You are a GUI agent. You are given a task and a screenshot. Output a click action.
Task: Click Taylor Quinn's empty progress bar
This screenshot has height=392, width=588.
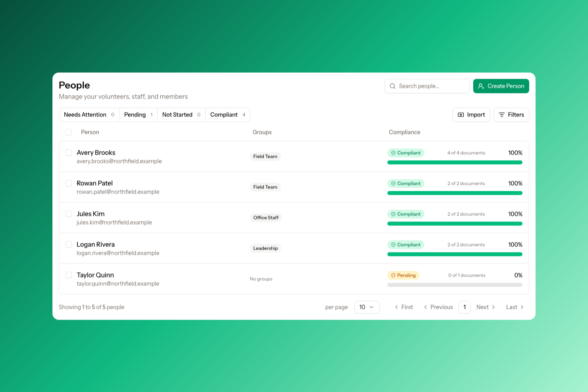click(455, 285)
